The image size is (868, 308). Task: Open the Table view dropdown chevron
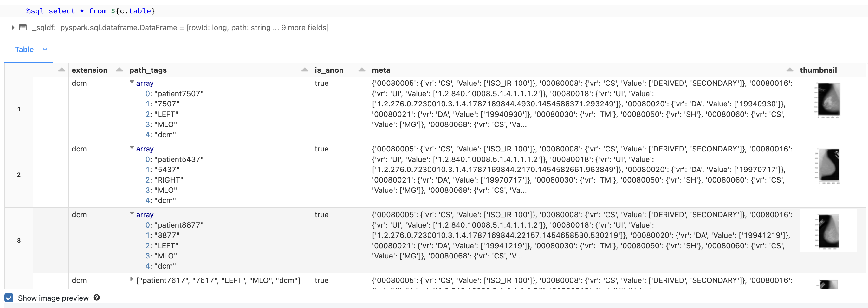45,50
